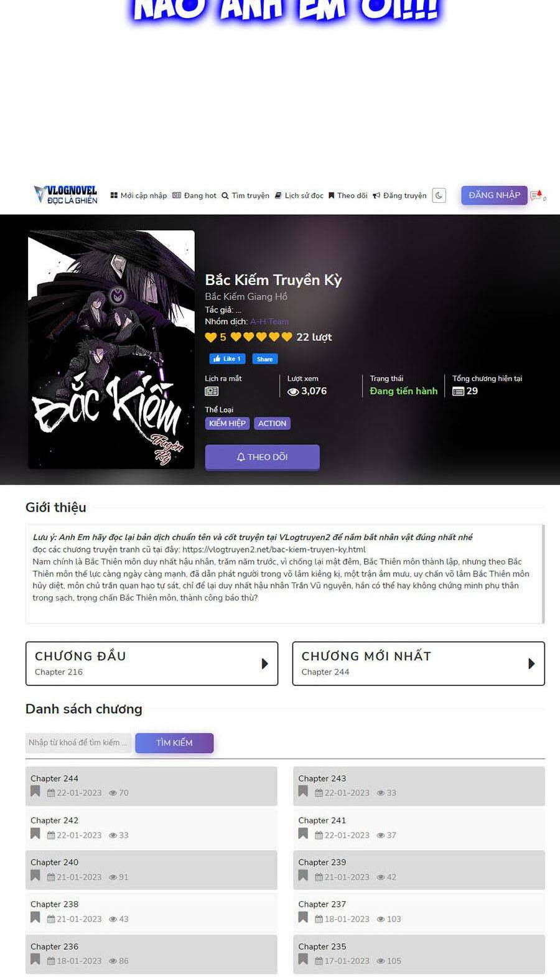Open Lịch sử đọc in navigation bar

pos(299,195)
